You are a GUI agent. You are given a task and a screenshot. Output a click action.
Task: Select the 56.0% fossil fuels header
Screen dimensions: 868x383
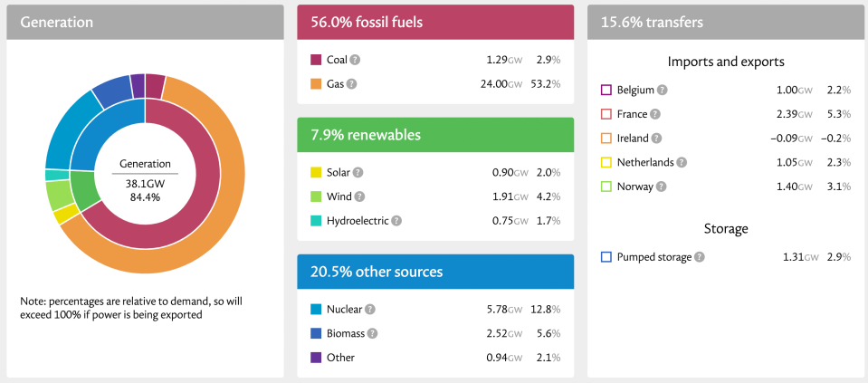coord(435,22)
